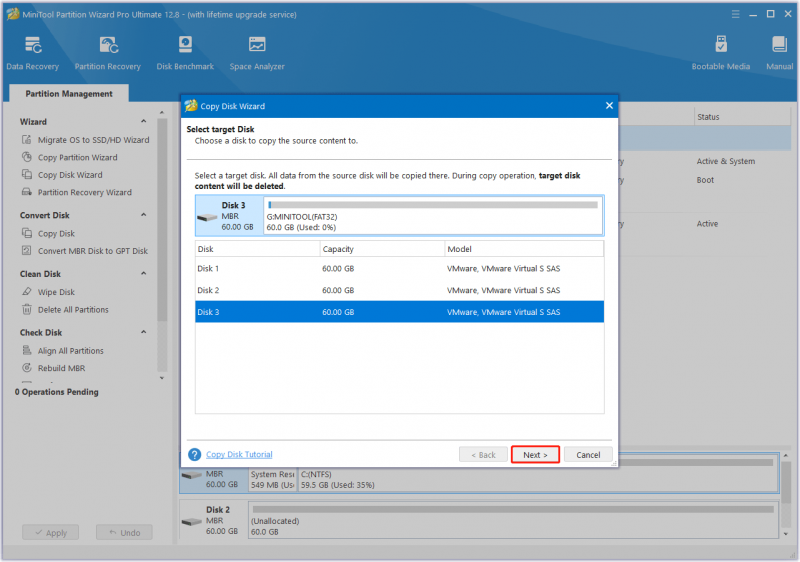The height and width of the screenshot is (562, 800).
Task: Switch to the Partition Management tab
Action: (x=69, y=94)
